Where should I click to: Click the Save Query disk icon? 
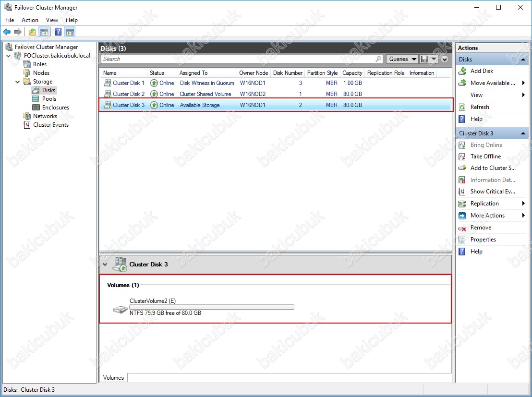tap(424, 59)
